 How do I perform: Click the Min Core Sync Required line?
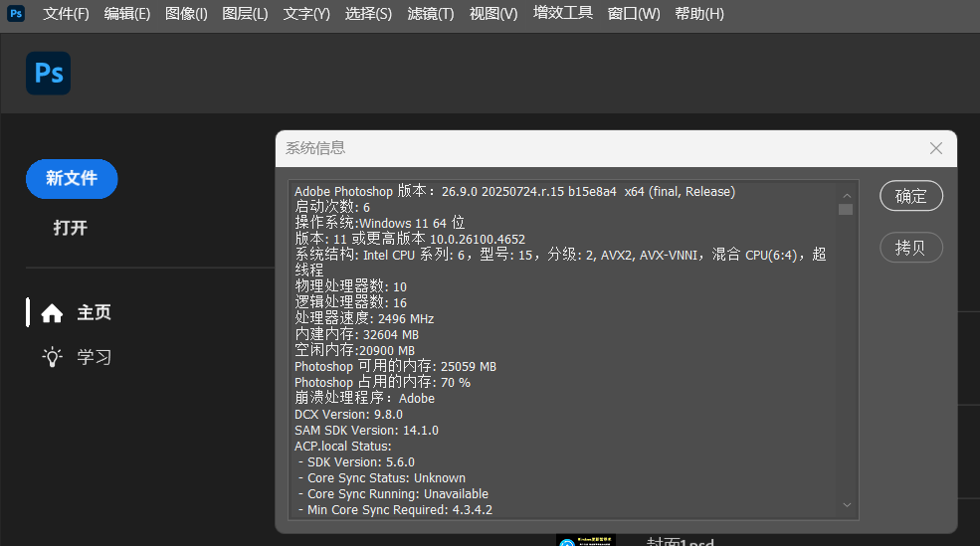[x=396, y=510]
